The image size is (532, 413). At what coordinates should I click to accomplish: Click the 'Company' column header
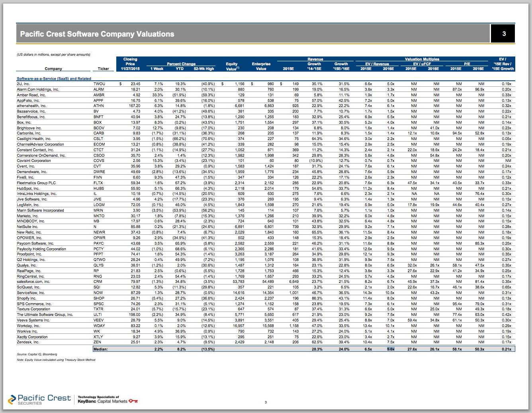tap(53, 69)
